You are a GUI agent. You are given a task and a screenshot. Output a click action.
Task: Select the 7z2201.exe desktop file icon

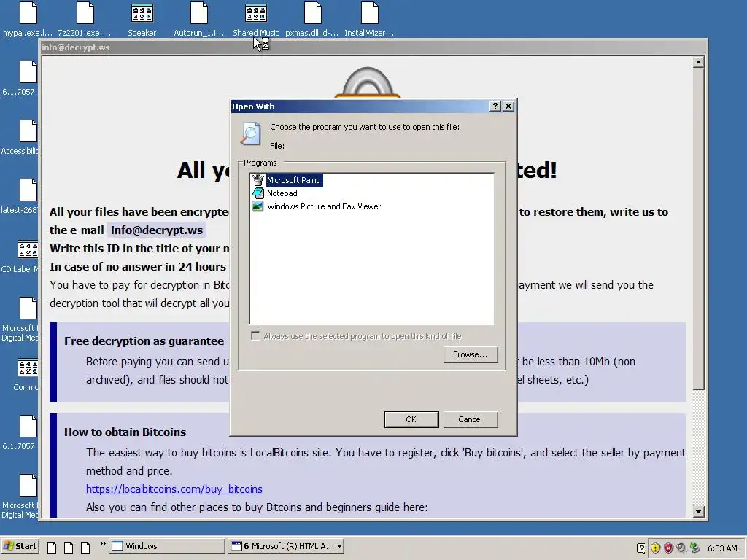click(85, 20)
